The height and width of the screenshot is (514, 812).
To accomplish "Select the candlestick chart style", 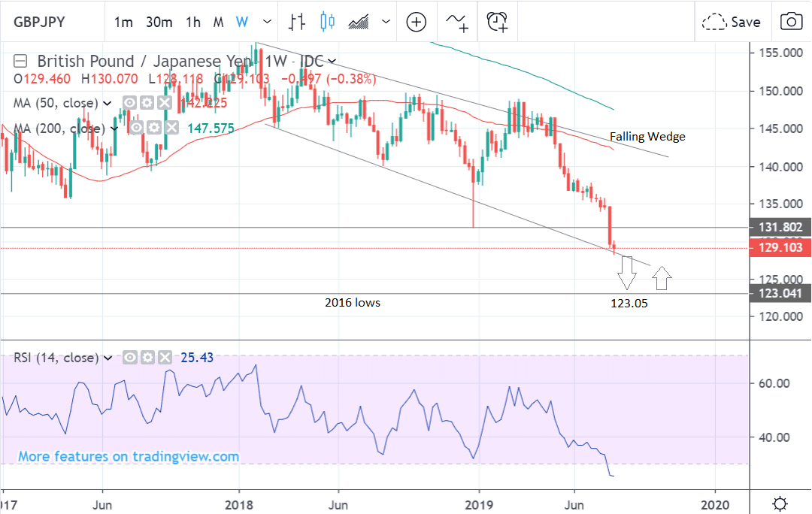I will (x=326, y=22).
